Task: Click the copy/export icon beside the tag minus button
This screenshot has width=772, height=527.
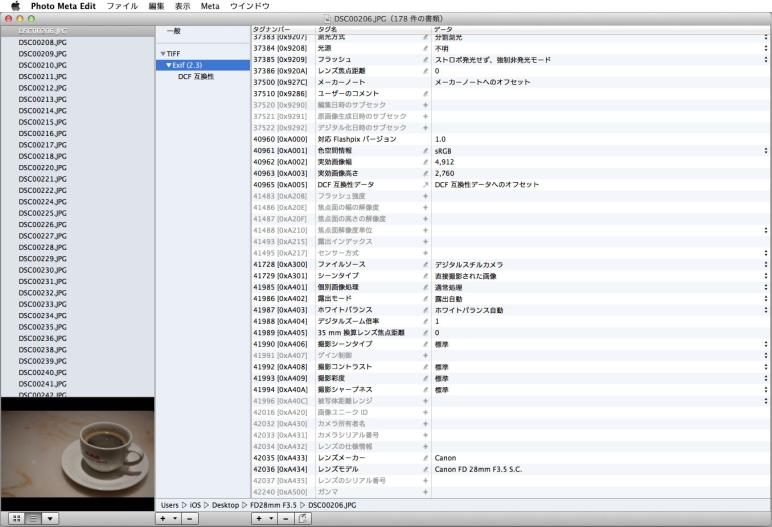Action: [303, 518]
